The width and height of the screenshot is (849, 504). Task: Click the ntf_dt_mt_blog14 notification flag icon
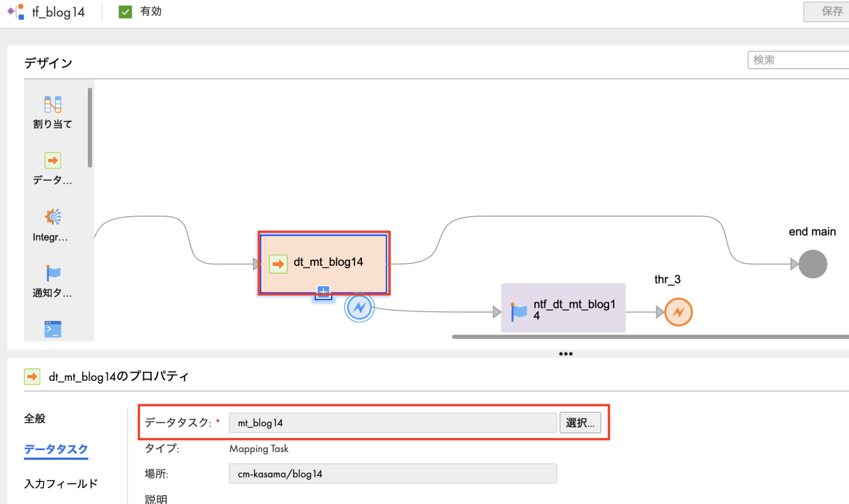518,311
